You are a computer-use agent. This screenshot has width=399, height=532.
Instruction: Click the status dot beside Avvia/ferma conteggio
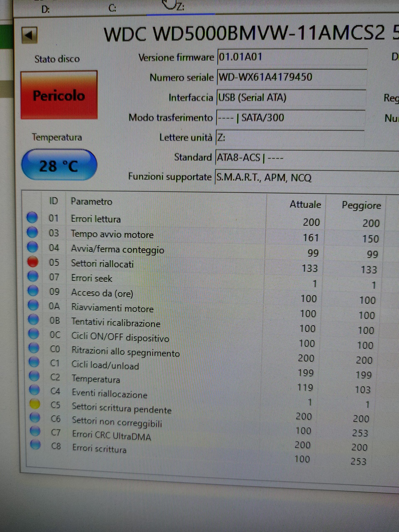33,247
